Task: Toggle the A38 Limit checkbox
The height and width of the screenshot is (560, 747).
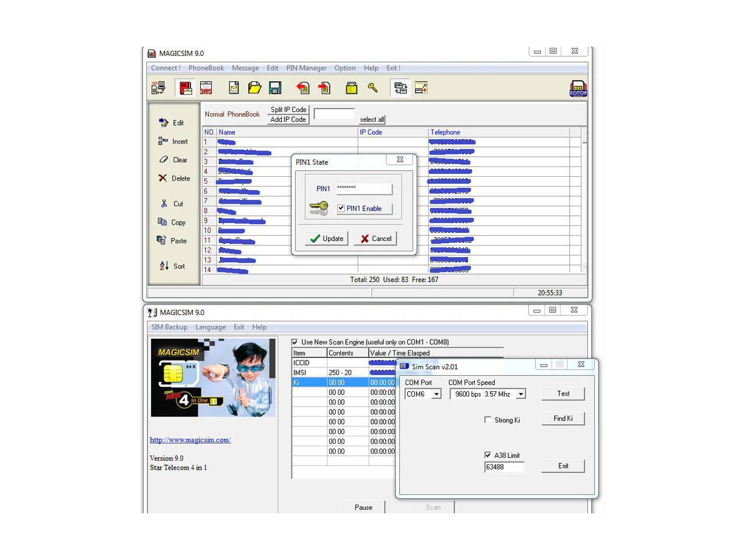Action: (x=488, y=455)
